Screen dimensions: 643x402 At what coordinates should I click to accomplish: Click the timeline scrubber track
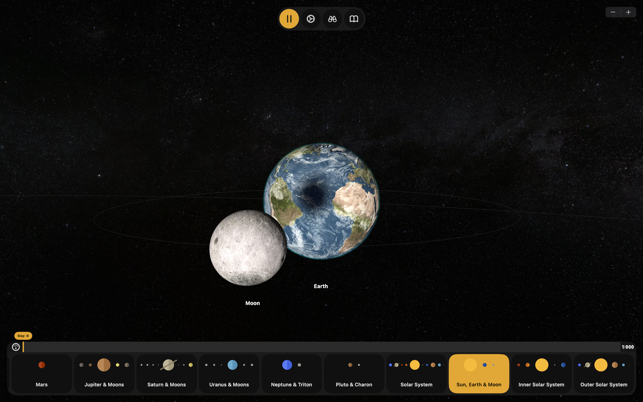[x=321, y=347]
